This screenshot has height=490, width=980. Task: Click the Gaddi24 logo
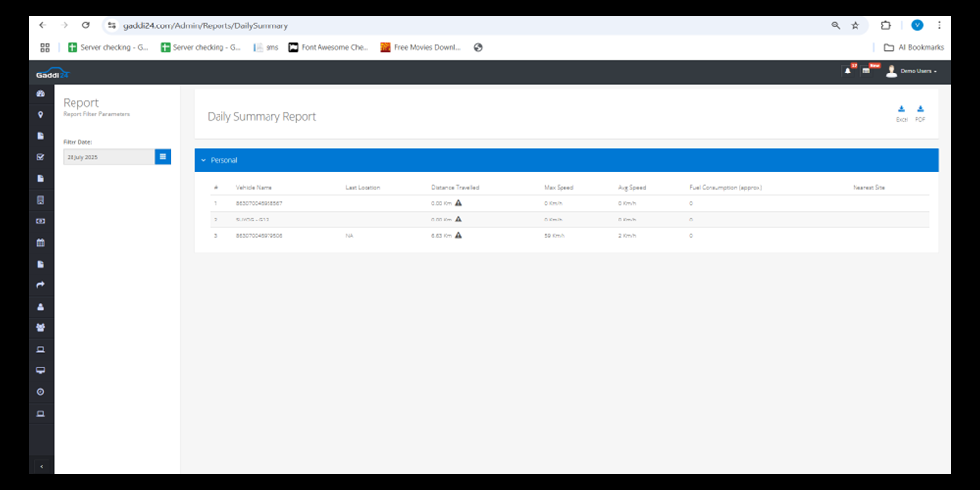(53, 73)
